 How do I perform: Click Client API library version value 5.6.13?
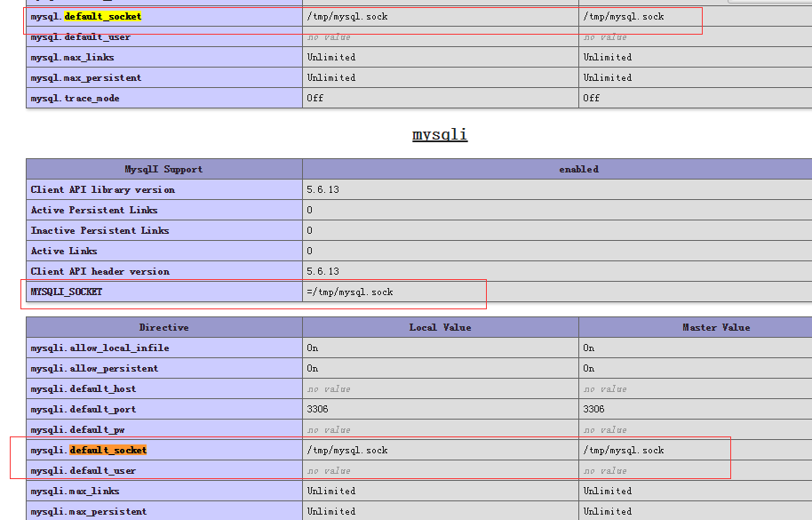(x=322, y=189)
